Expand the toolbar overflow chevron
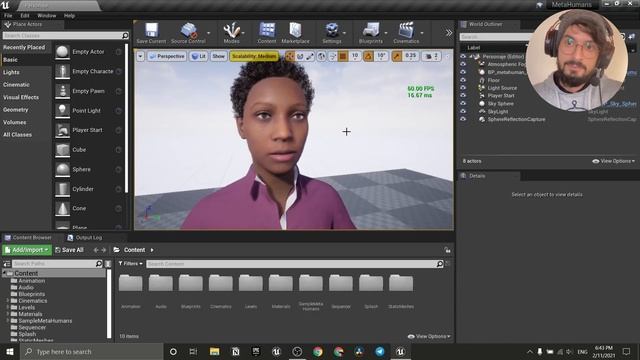 [x=449, y=33]
